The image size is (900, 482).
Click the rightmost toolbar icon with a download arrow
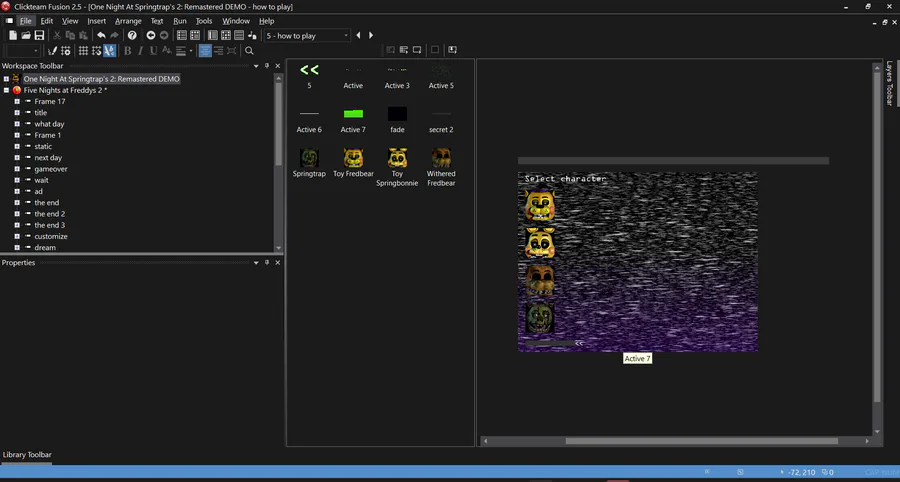pos(452,50)
